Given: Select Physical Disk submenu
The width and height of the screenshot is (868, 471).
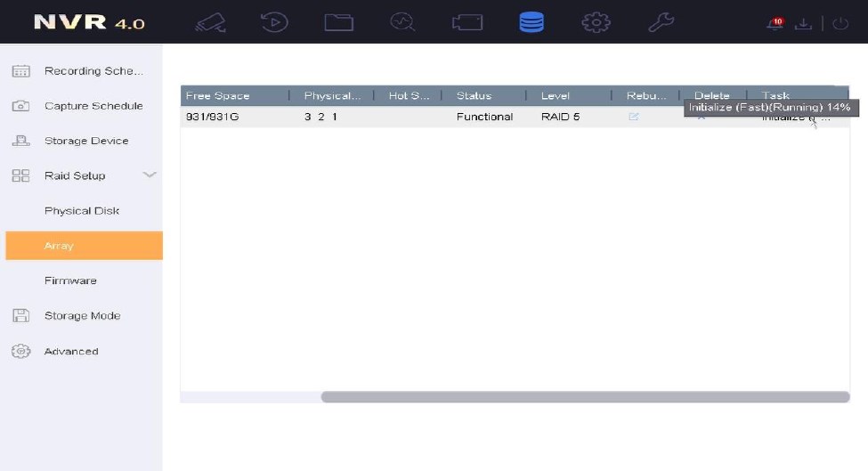Looking at the screenshot, I should (x=82, y=211).
